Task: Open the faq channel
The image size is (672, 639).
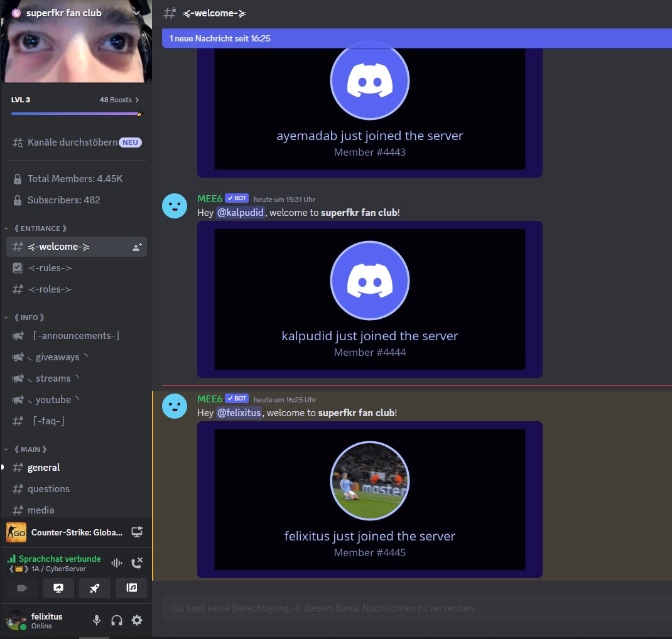Action: (76, 421)
